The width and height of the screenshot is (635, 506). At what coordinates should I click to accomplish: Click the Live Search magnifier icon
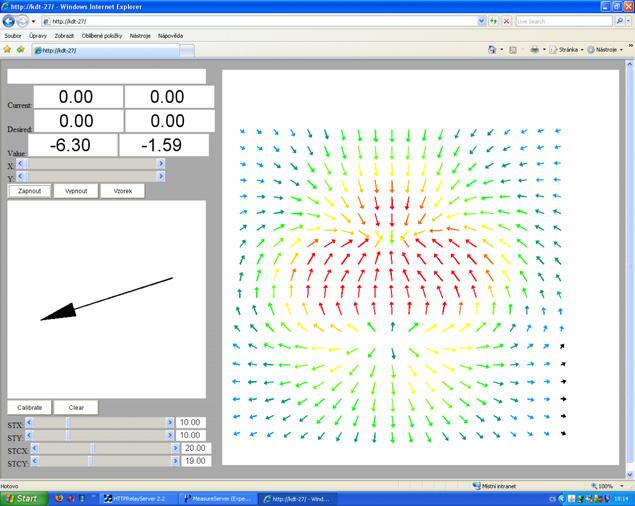(x=619, y=21)
